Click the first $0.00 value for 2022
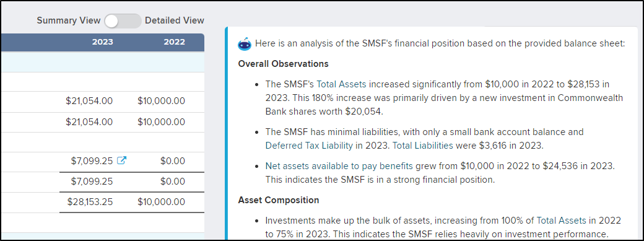The image size is (644, 241). coord(173,161)
